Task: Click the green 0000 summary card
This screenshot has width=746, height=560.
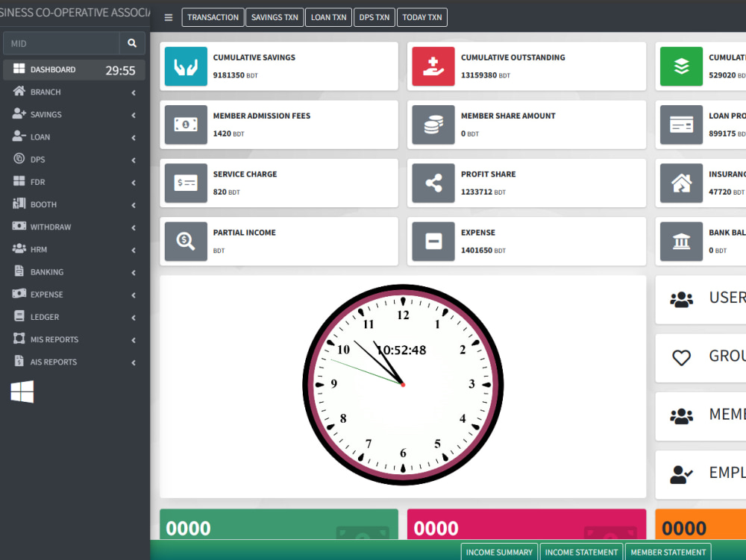Action: point(279,524)
